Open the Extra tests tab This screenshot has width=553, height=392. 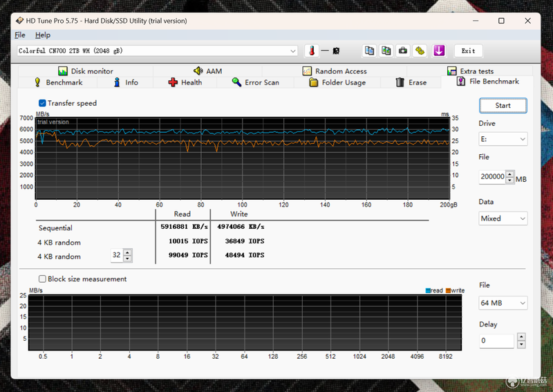[x=470, y=71]
